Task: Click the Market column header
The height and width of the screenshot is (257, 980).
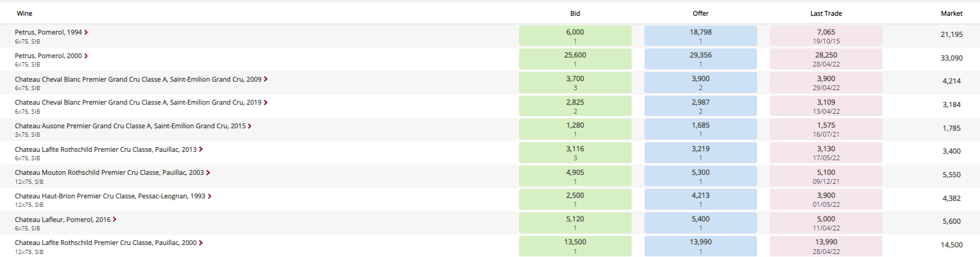Action: (x=952, y=13)
